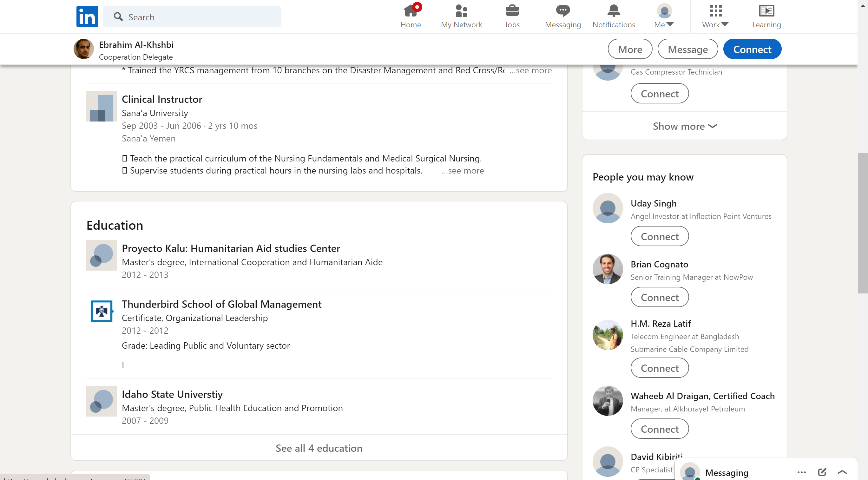The height and width of the screenshot is (480, 868).
Task: Click the compose new message icon
Action: (822, 472)
